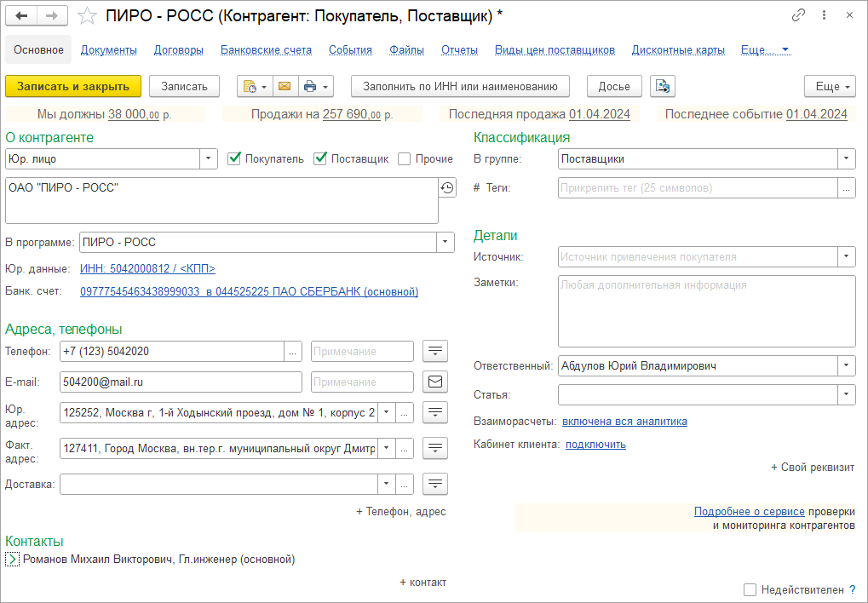Toggle the Поставщик checkbox
Image resolution: width=868 pixels, height=603 pixels.
[320, 159]
